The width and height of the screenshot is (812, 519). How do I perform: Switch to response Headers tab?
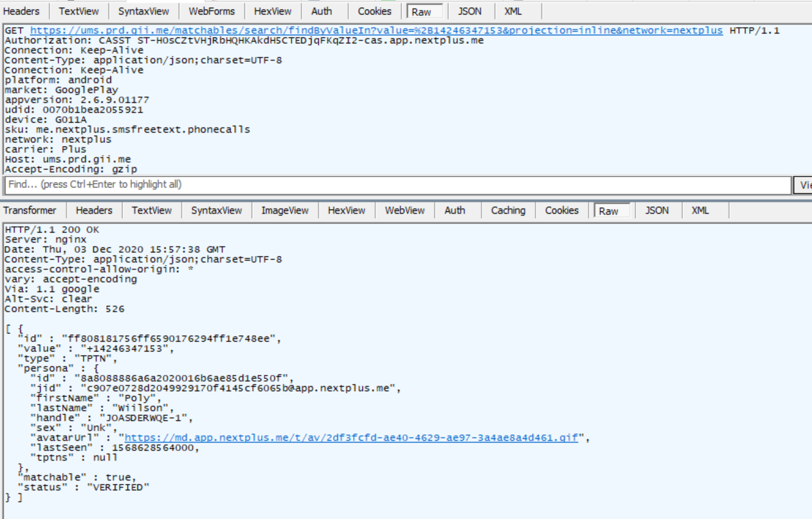tap(94, 210)
